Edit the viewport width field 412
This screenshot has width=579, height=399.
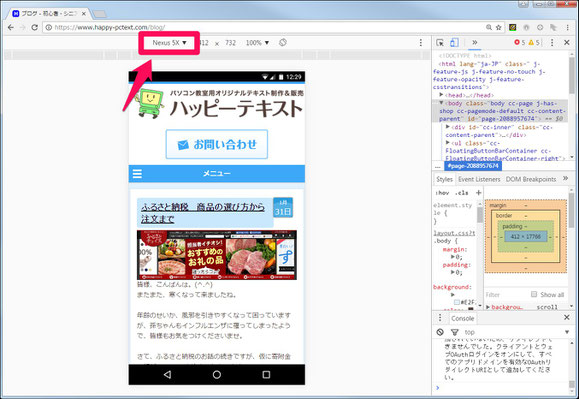[204, 43]
